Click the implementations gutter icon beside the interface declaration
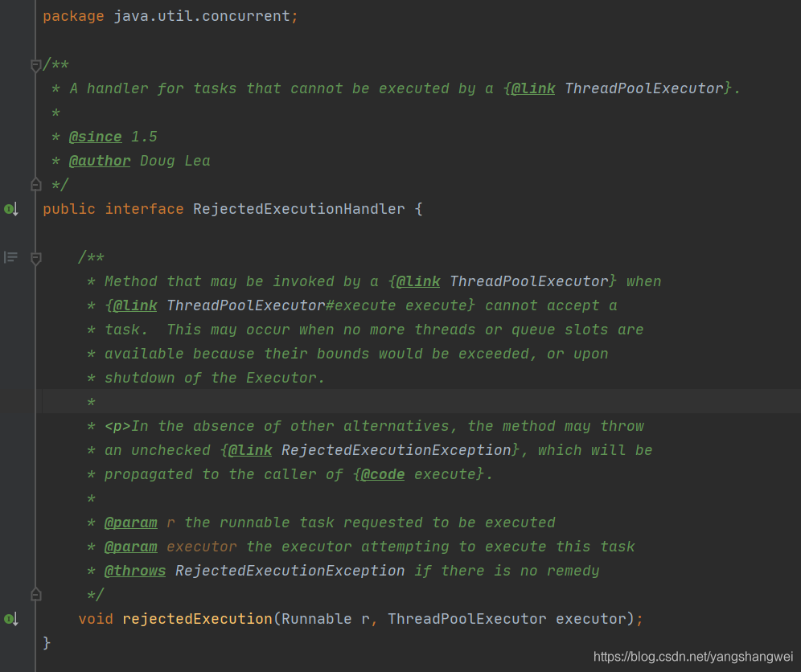The image size is (801, 672). tap(11, 209)
